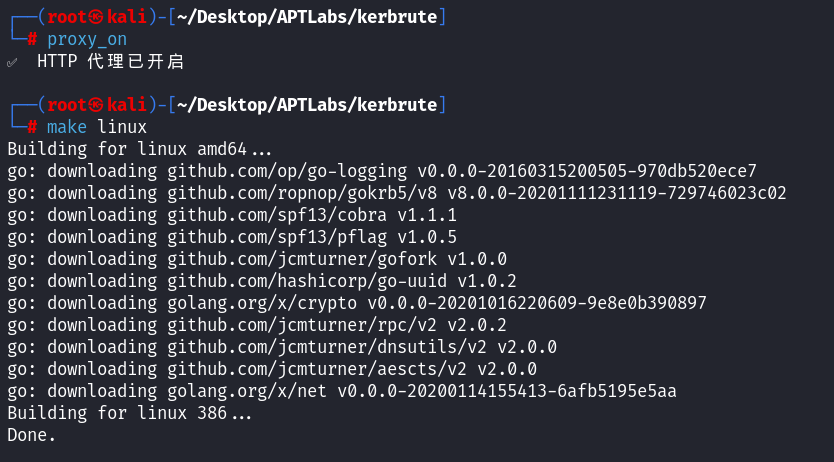Click the checkmark icon beside HTTP proxy message
The image size is (834, 462).
click(x=12, y=62)
